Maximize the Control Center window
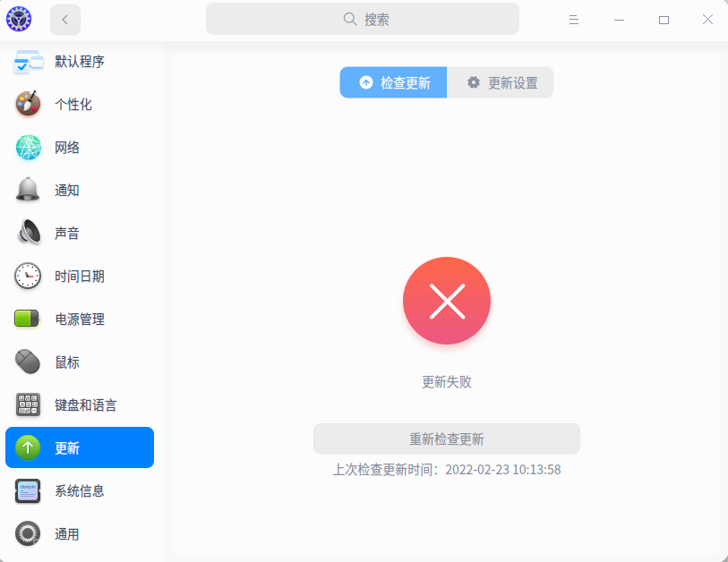The width and height of the screenshot is (728, 562). (664, 20)
